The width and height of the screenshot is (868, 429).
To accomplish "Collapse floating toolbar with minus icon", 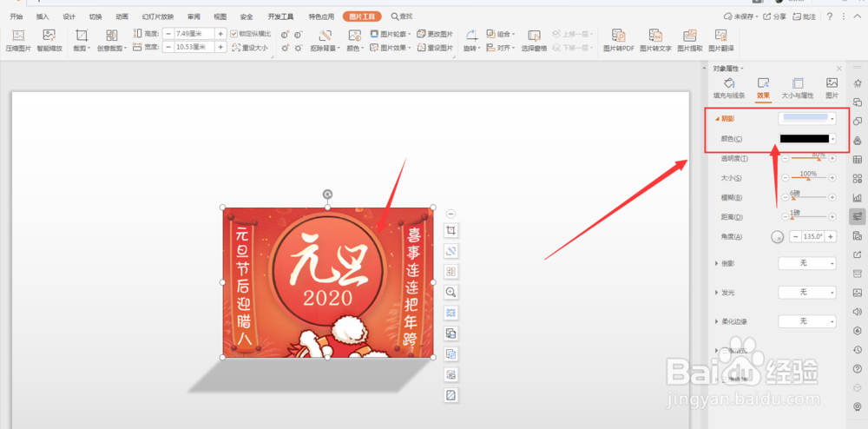I will coord(450,214).
